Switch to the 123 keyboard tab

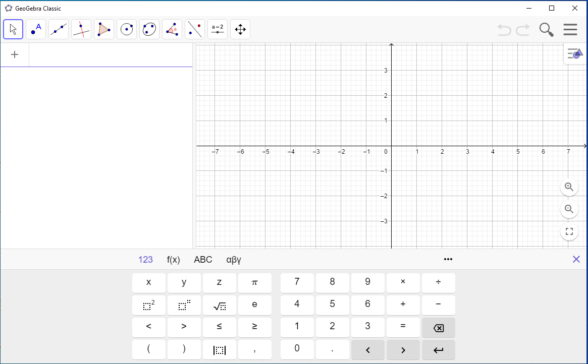(x=145, y=260)
